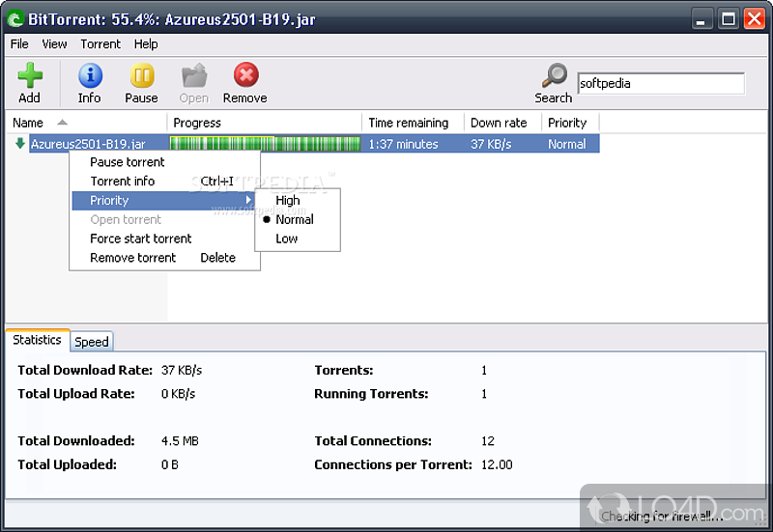The width and height of the screenshot is (773, 532).
Task: Open the View menu
Action: (x=54, y=43)
